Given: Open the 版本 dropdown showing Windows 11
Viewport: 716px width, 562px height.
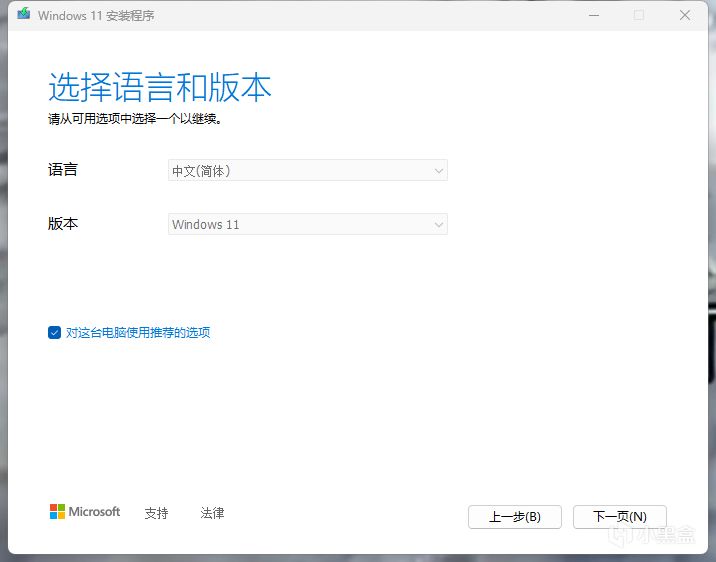Looking at the screenshot, I should click(308, 224).
